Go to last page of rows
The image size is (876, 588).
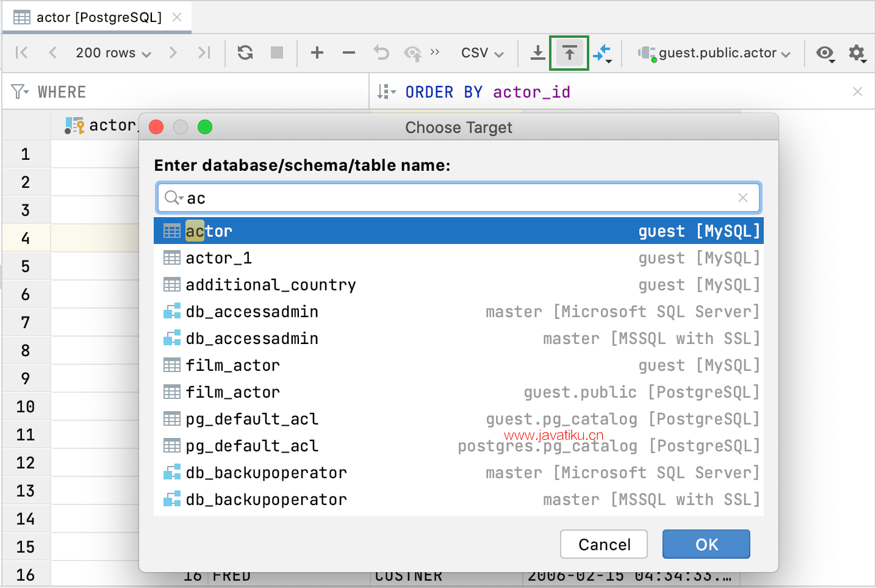point(204,53)
